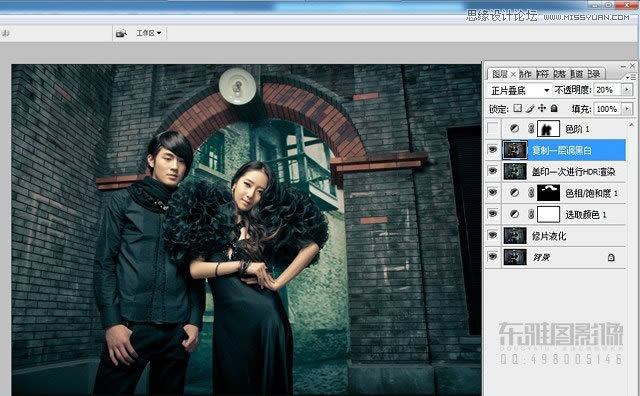The image size is (640, 396).
Task: Click the 色相/饱和度 1 layer mask thumbnail
Action: tap(548, 193)
